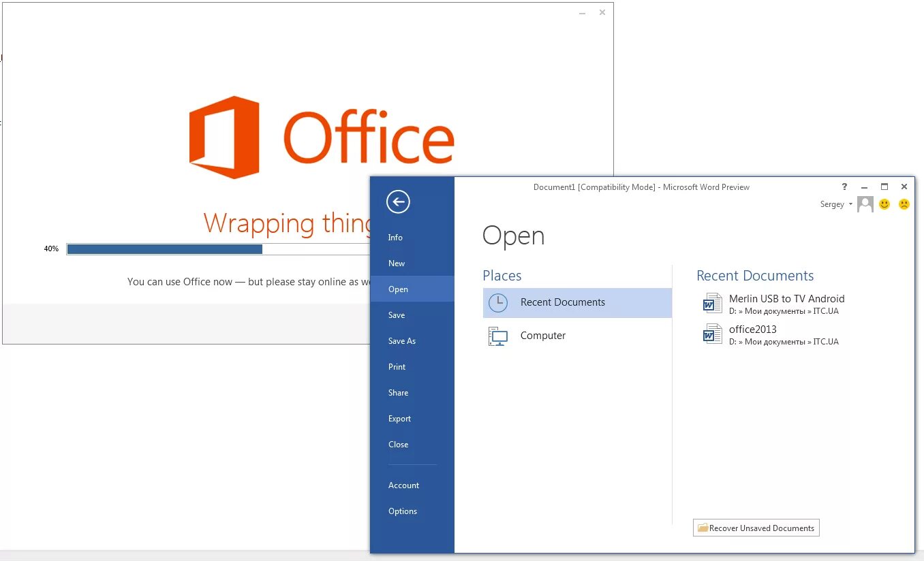Select Open in the backstage menu

[x=412, y=289]
